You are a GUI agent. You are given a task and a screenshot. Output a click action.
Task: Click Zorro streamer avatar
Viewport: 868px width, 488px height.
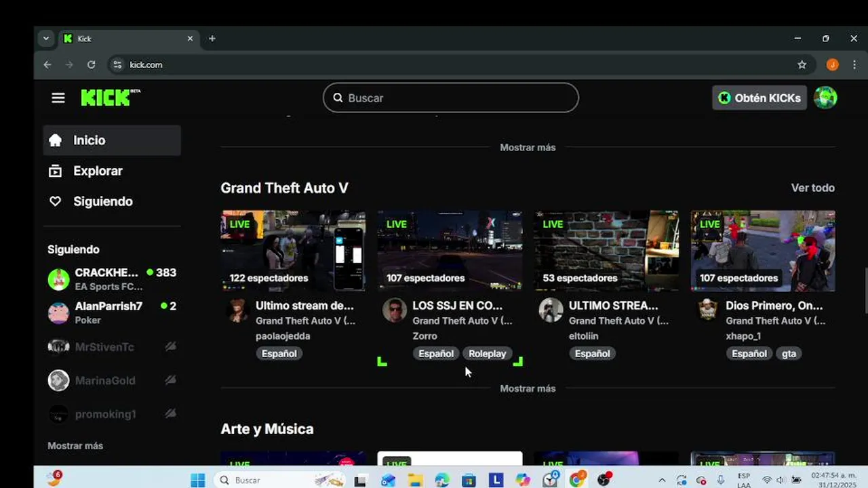[x=395, y=310]
